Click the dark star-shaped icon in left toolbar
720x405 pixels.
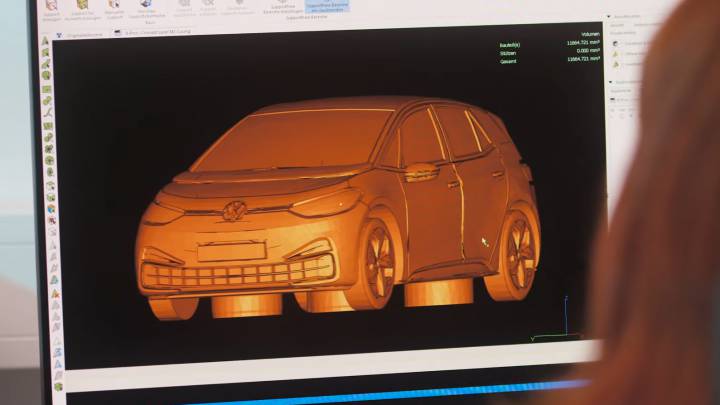(x=49, y=149)
